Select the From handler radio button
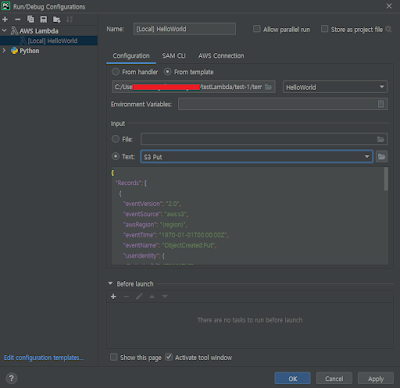The height and width of the screenshot is (388, 400). click(x=115, y=72)
